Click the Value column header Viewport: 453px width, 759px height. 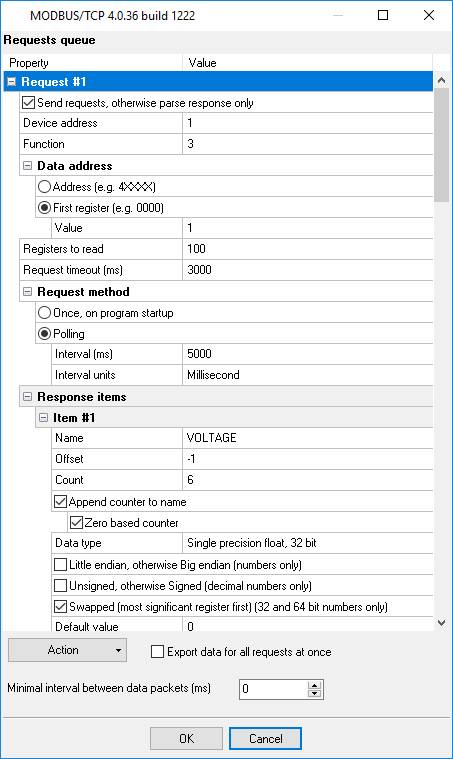308,63
